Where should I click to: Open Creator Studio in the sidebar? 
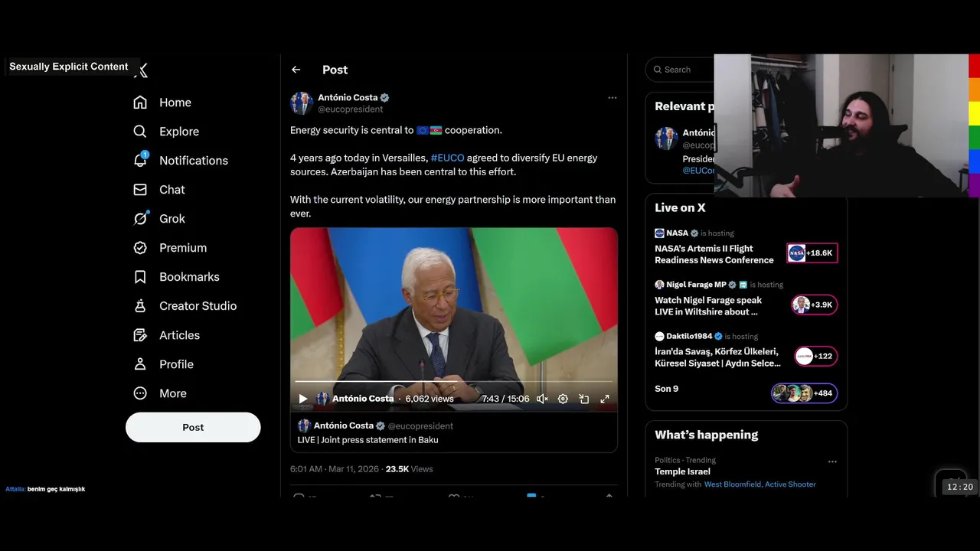point(185,306)
